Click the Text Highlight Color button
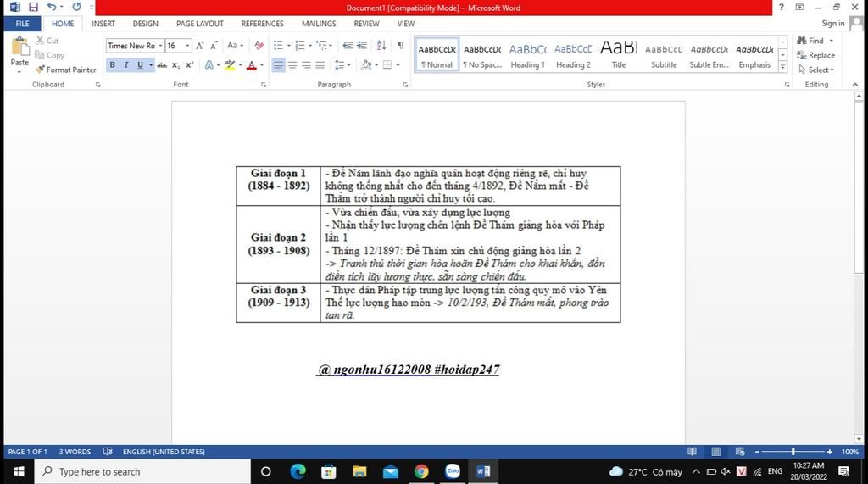 click(231, 64)
